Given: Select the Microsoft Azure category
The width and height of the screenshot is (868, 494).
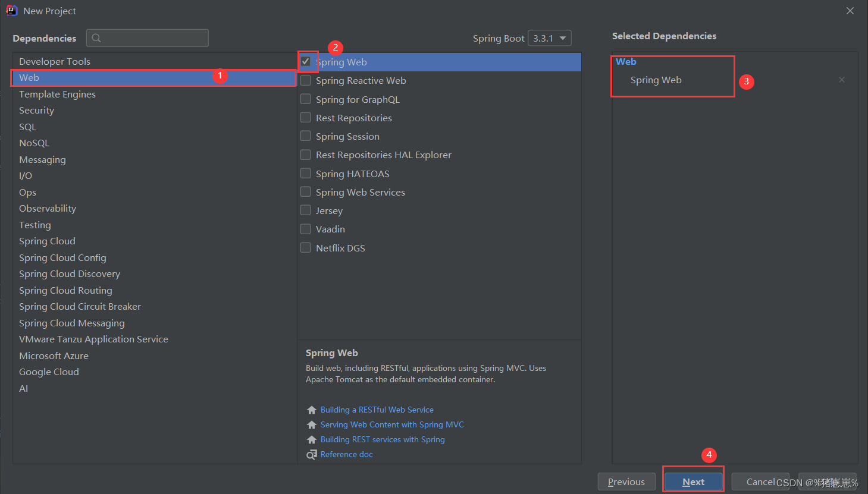Looking at the screenshot, I should coord(154,355).
